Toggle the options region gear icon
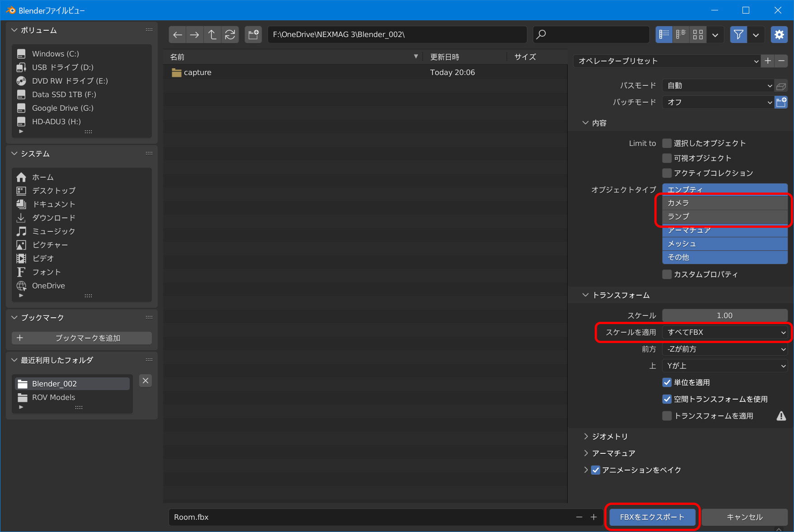This screenshot has height=532, width=794. coord(779,35)
